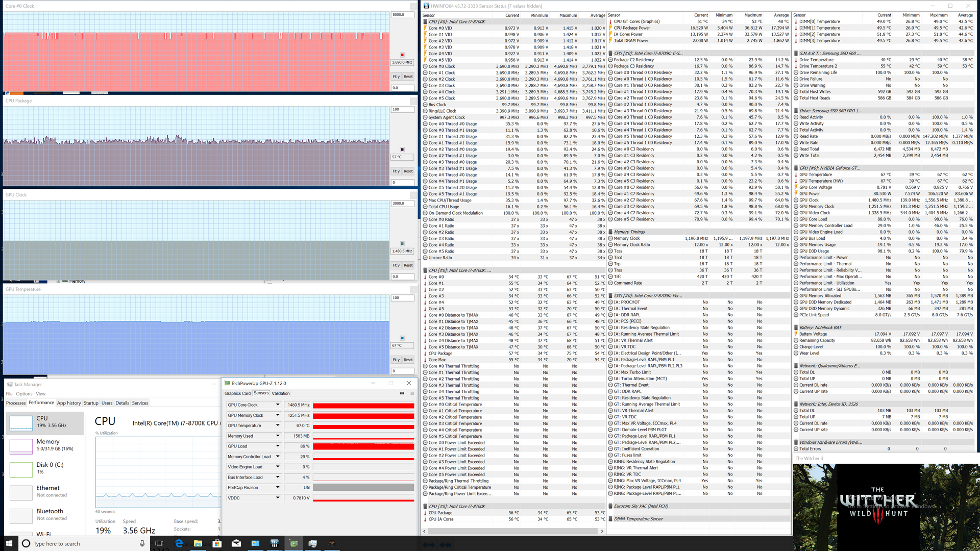Click the red color swatch on Core #0 Clock graph

(402, 55)
